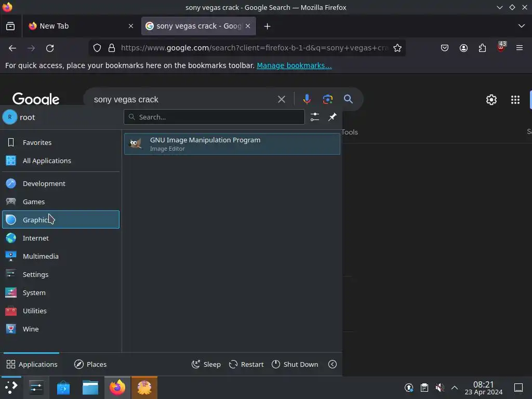Show the site padlock connection info
Viewport: 532px width, 399px height.
tap(112, 48)
